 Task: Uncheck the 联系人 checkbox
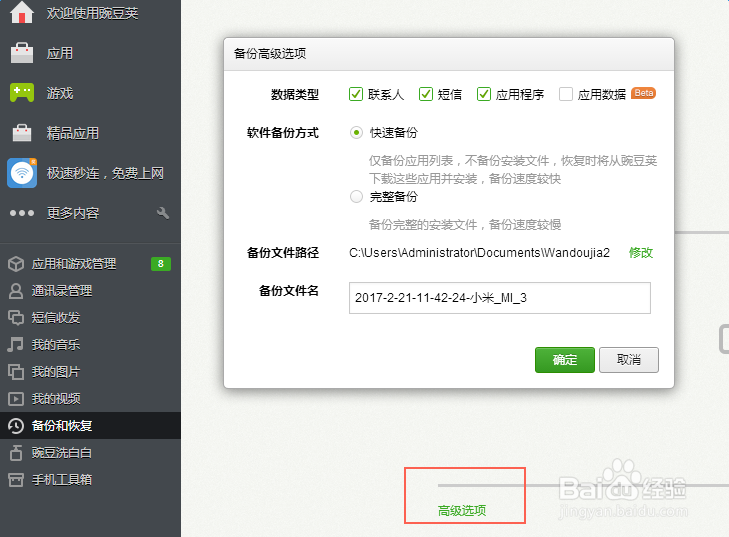click(356, 94)
